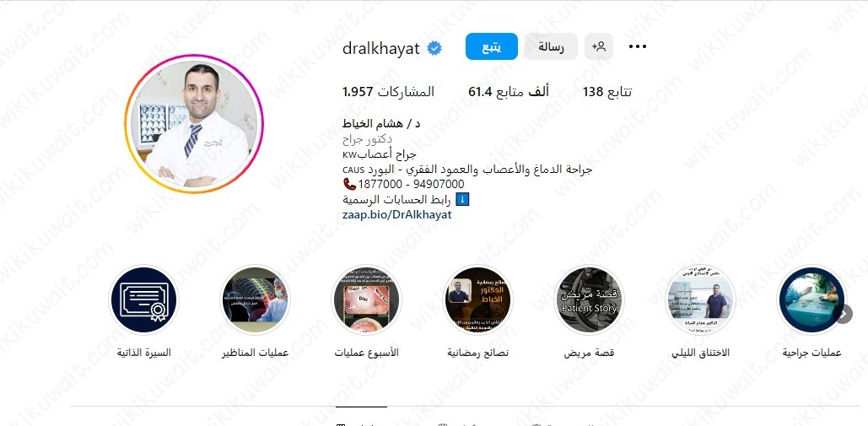This screenshot has width=868, height=426.
Task: View the 61.4 ألف متابع followers list
Action: pos(509,92)
